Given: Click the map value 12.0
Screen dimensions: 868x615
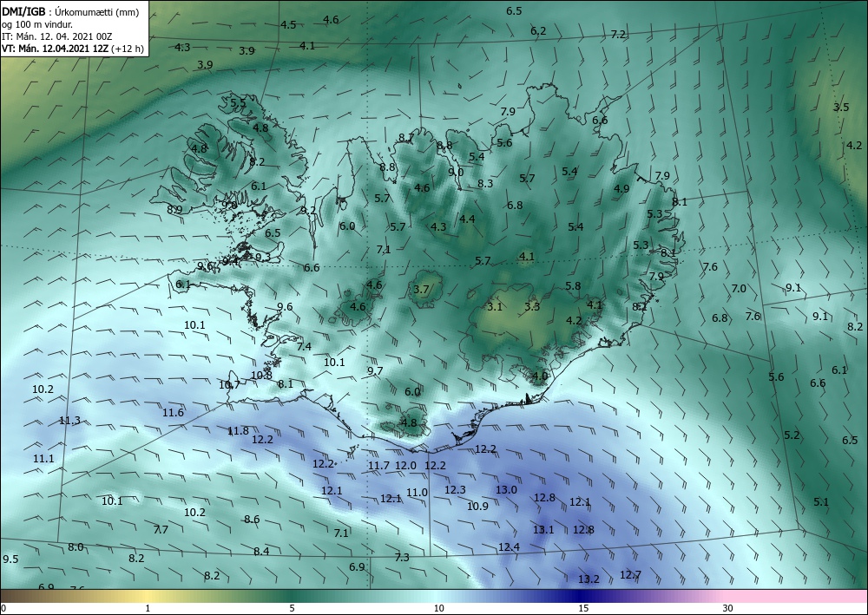Looking at the screenshot, I should (405, 466).
